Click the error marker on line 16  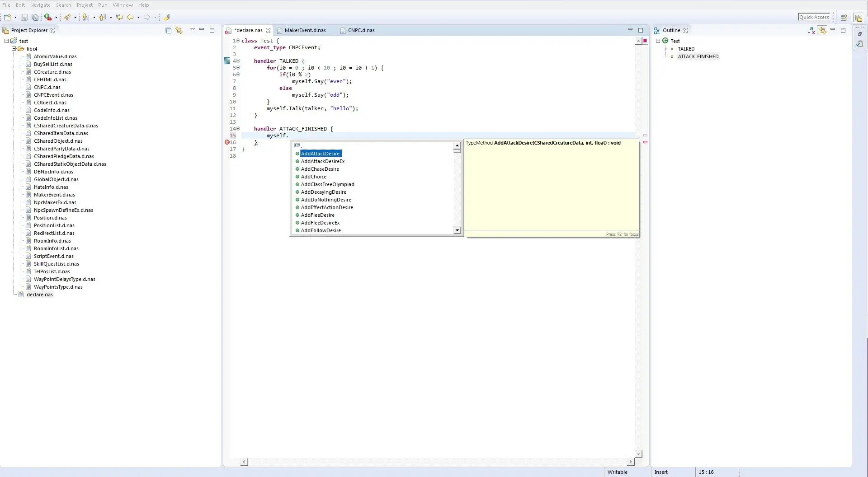tap(227, 142)
